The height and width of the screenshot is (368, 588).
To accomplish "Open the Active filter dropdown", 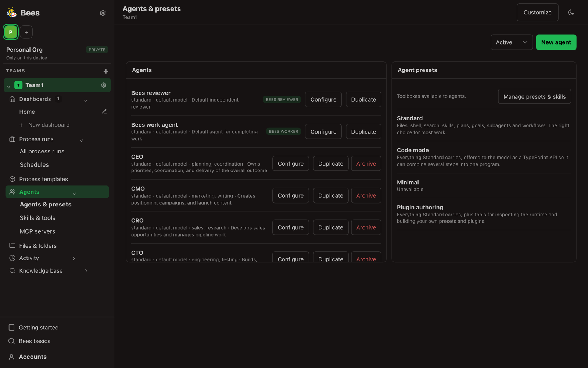I will tap(512, 42).
